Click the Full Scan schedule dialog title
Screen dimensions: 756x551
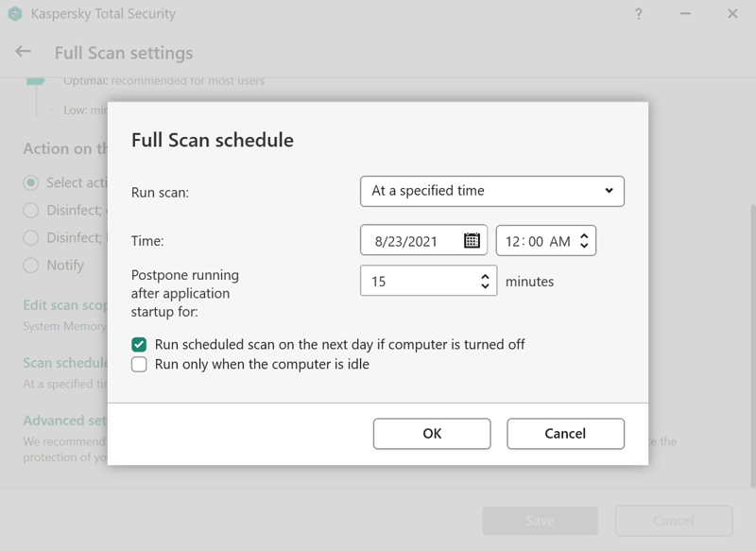pos(212,140)
